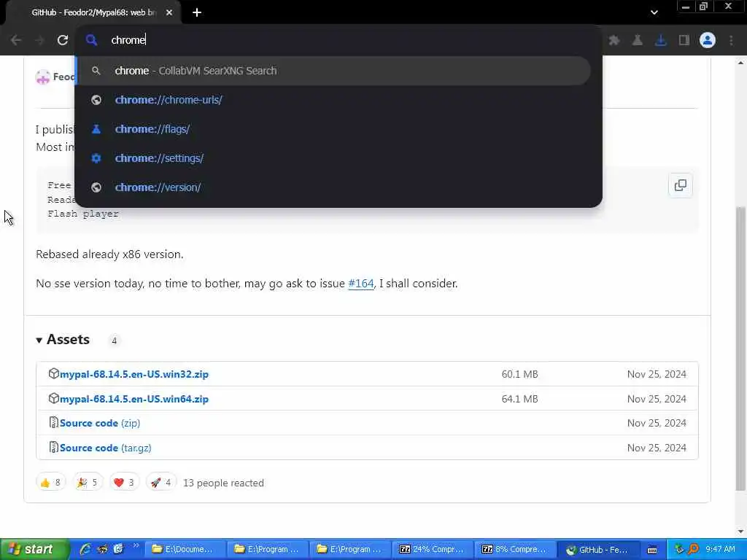
Task: Switch to E:\Docume... taskbar window
Action: (x=185, y=549)
